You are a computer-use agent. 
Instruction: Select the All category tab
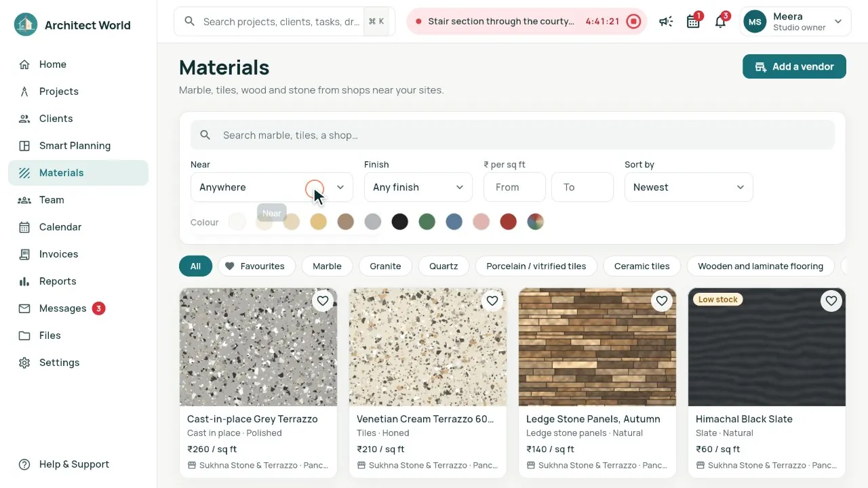pos(195,266)
